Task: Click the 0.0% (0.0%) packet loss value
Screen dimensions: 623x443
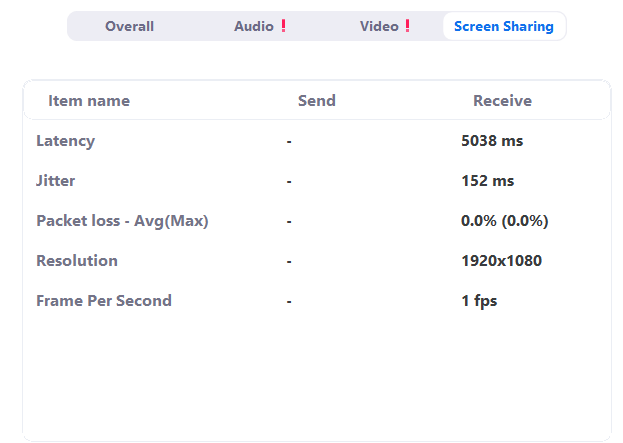Action: 505,221
